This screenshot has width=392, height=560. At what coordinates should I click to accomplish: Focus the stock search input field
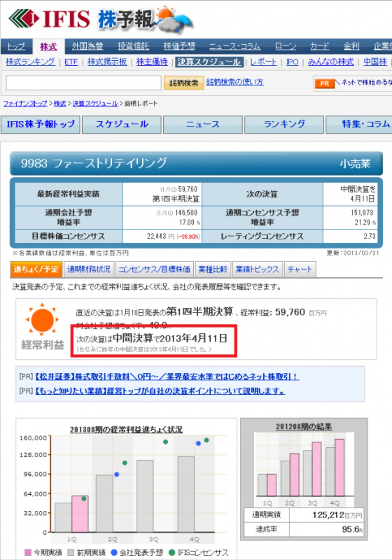coord(84,83)
